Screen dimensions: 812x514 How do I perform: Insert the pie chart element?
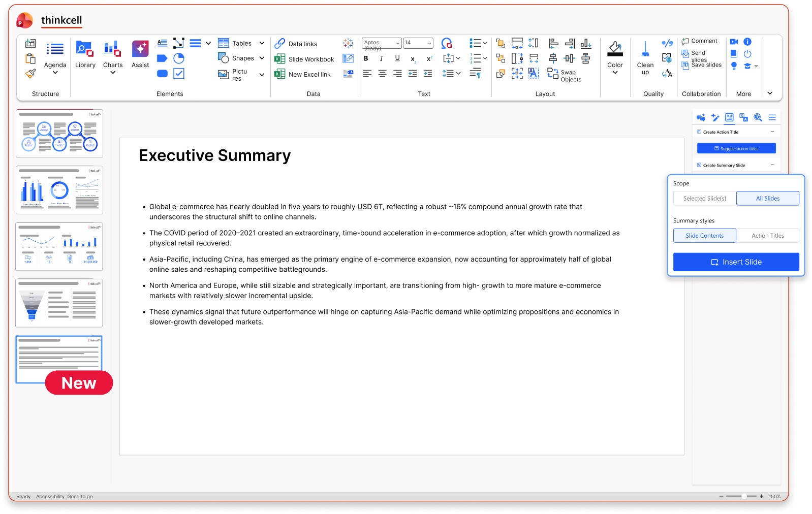(179, 58)
